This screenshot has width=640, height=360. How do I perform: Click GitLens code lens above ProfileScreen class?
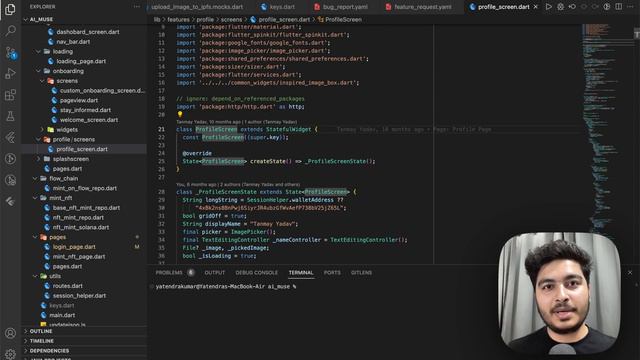click(x=236, y=122)
